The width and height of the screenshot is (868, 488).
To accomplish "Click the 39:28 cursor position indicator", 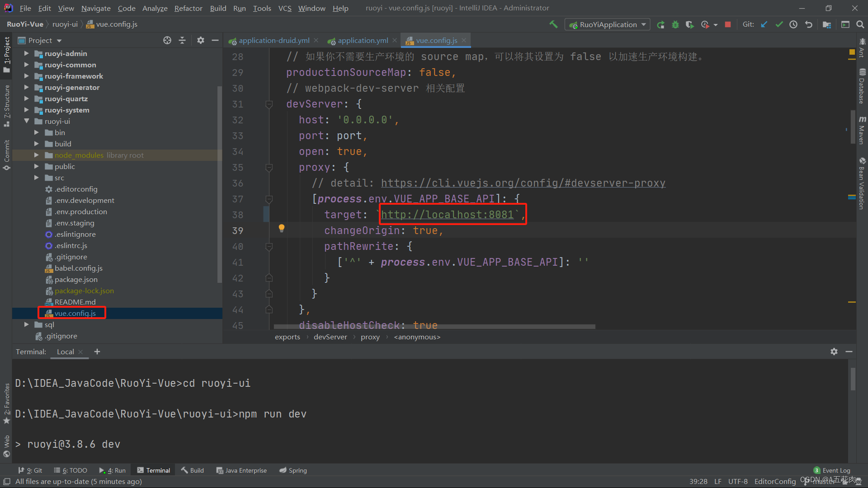I will point(698,482).
